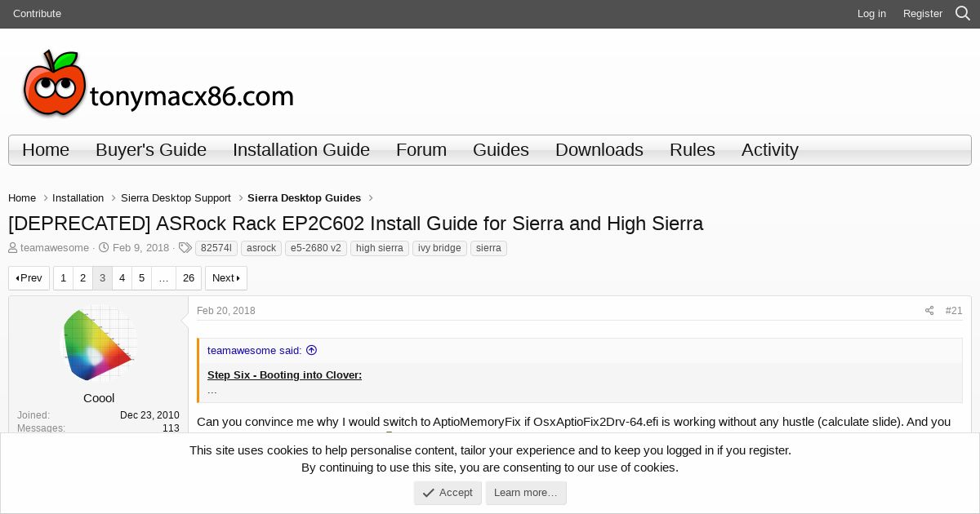Open post number #21 link
Screen dimensions: 980x514
pyautogui.click(x=954, y=311)
